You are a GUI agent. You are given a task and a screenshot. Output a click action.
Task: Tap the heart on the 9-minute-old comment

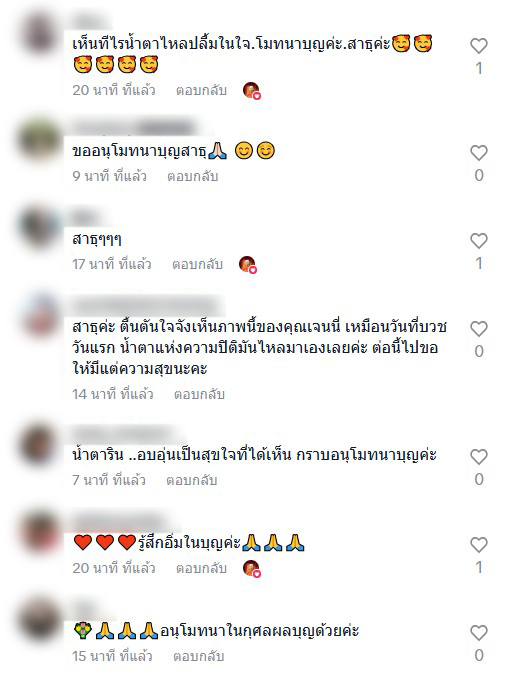(x=479, y=153)
